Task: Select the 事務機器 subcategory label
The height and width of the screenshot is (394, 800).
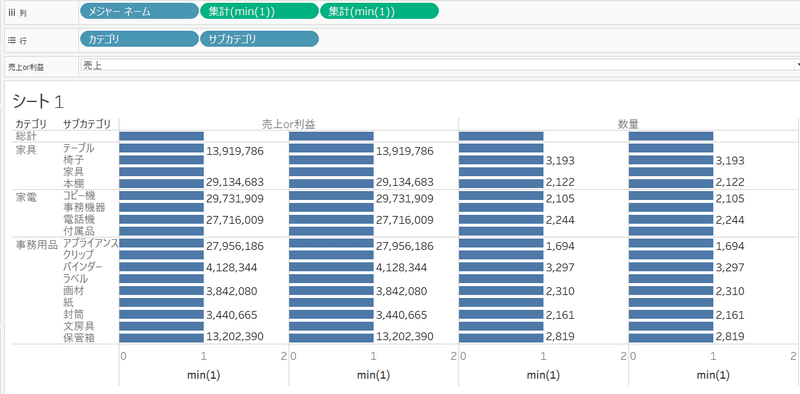Action: [84, 207]
